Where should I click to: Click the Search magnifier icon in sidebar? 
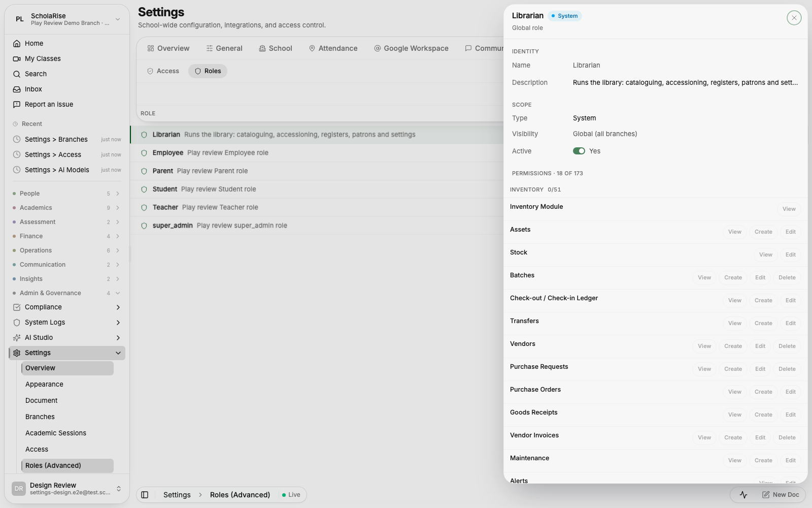click(17, 74)
